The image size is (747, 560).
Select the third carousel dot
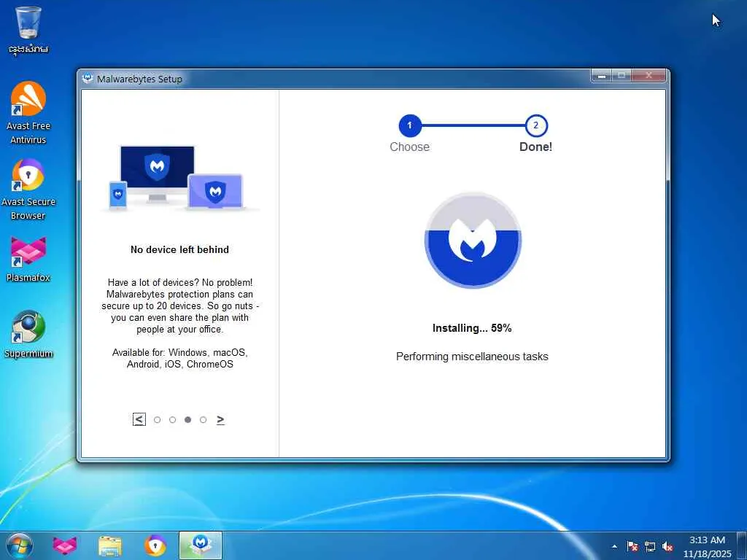coord(187,420)
